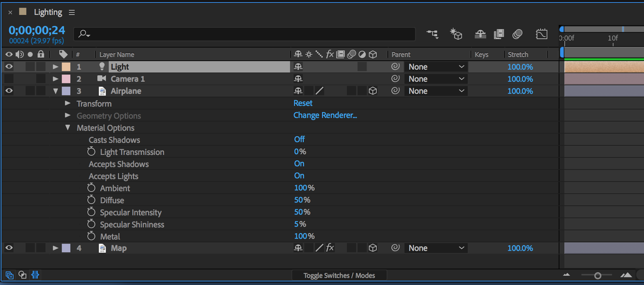Viewport: 644px width, 285px height.
Task: Toggle shy switch on Airplane layer
Action: coord(298,91)
